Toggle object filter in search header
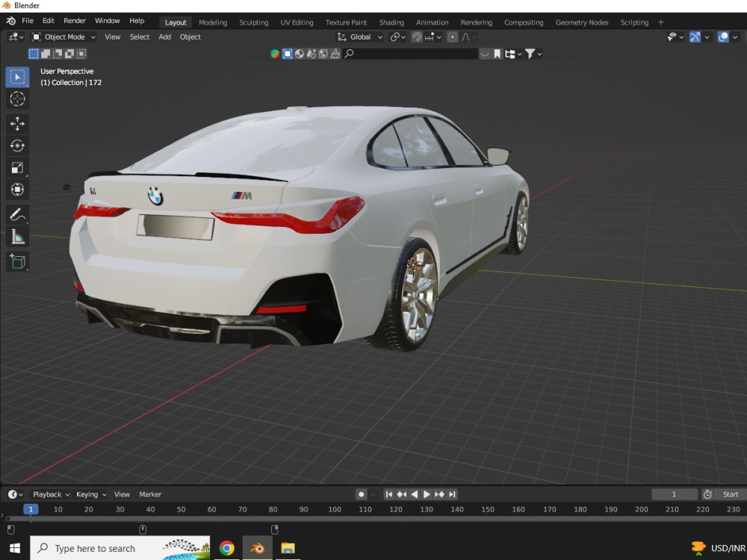This screenshot has width=747, height=560. tap(288, 54)
